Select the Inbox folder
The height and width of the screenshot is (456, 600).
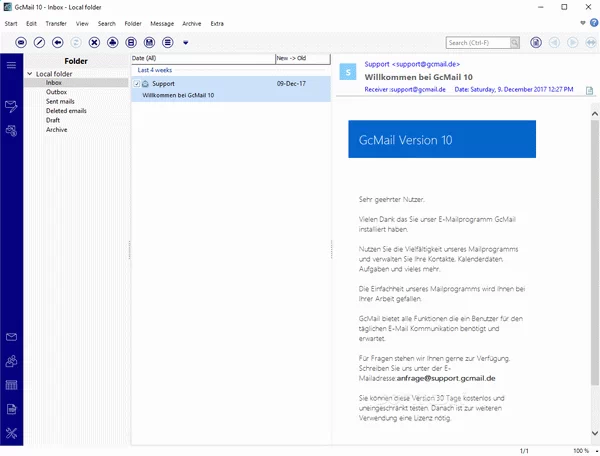(54, 83)
